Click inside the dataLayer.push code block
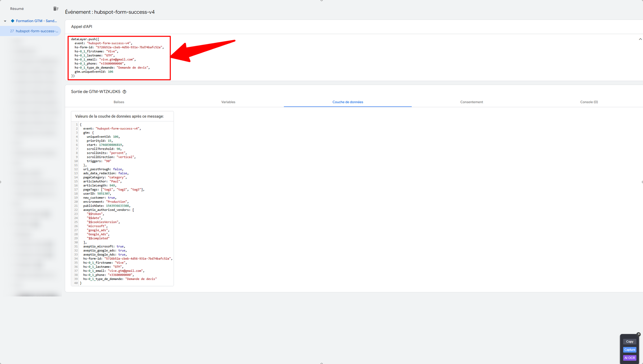This screenshot has width=643, height=364. pos(119,58)
